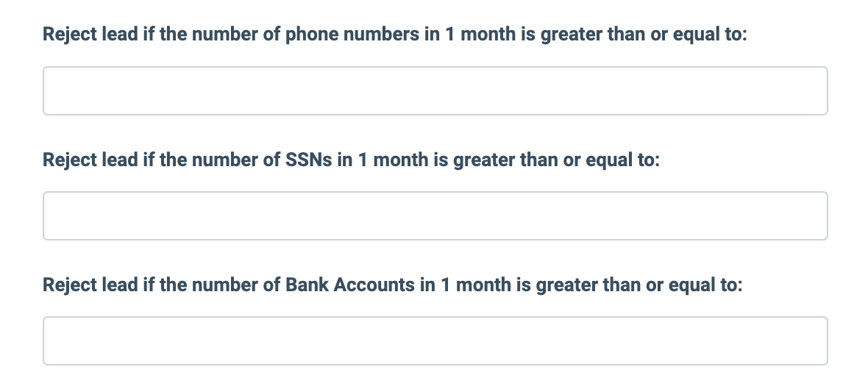Image resolution: width=868 pixels, height=378 pixels.
Task: Click the Bank Accounts reject lead label
Action: click(x=393, y=285)
